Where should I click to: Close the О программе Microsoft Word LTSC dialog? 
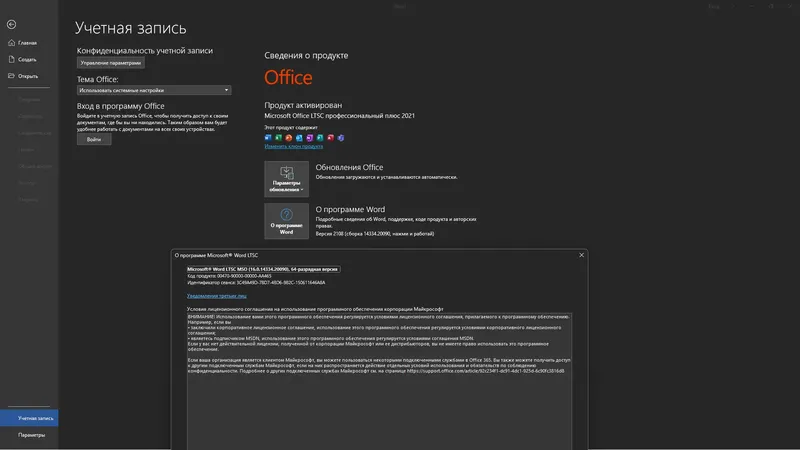581,255
